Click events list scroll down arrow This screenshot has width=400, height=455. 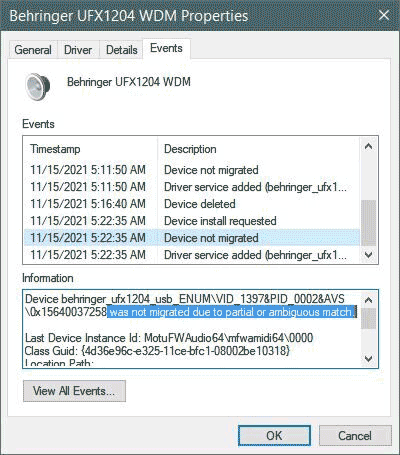point(368,255)
